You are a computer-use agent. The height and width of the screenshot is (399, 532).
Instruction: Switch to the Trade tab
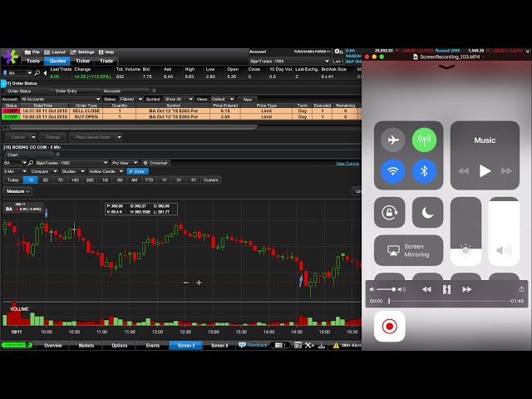click(106, 61)
